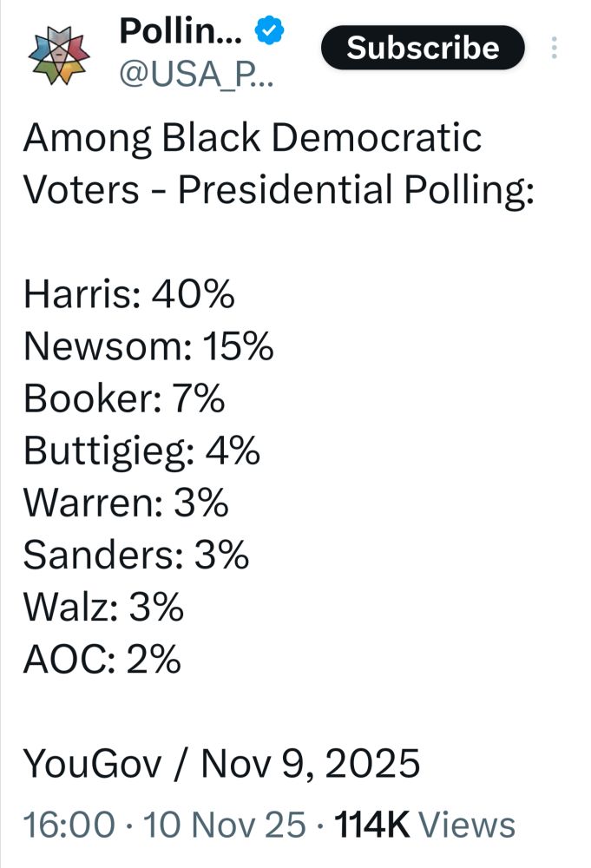Visit the @USA_P... handle link
Screen dimensions: 591x868
(196, 74)
